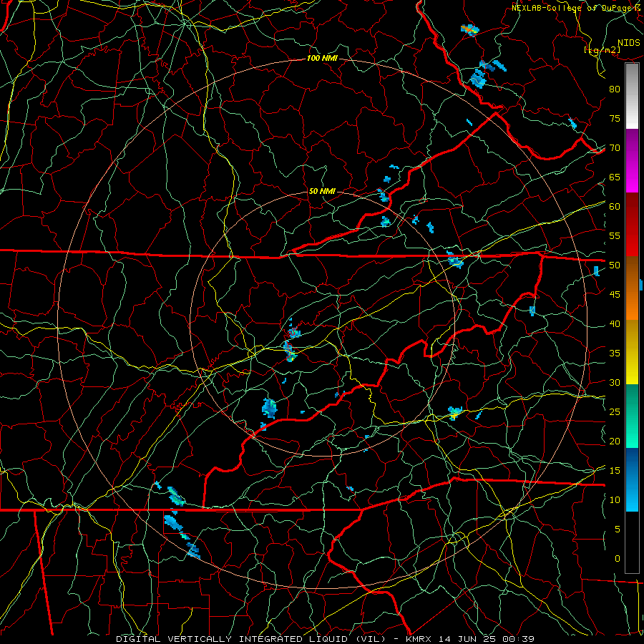This screenshot has height=644, width=644.
Task: Select the 25 value on the VIL scale
Action: 615,412
